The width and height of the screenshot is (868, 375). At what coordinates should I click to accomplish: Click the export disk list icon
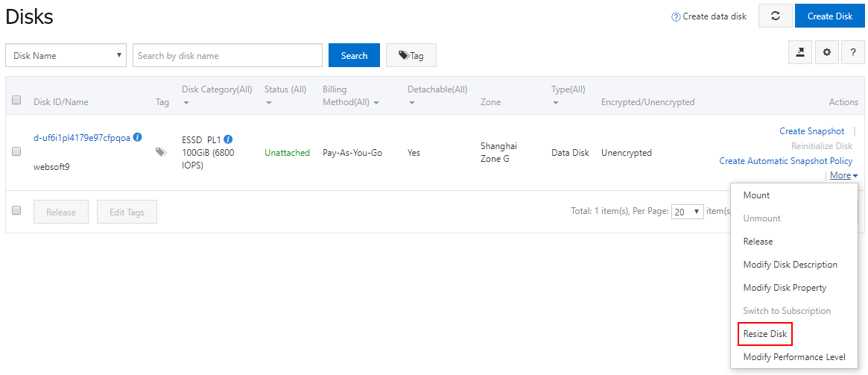pyautogui.click(x=800, y=52)
